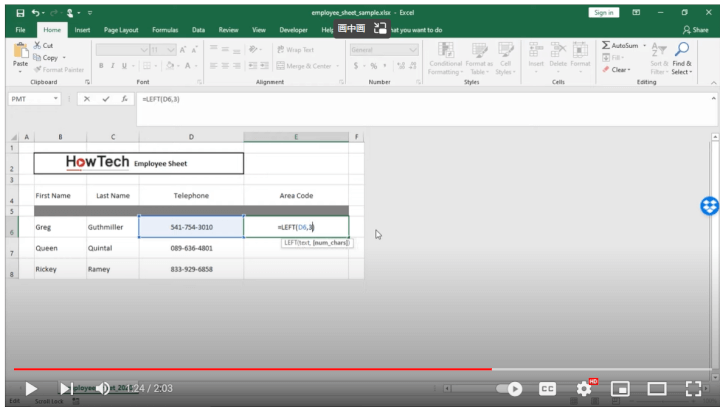This screenshot has height=407, width=720.
Task: Select the telephone cell 089-636-4801
Action: coord(190,248)
